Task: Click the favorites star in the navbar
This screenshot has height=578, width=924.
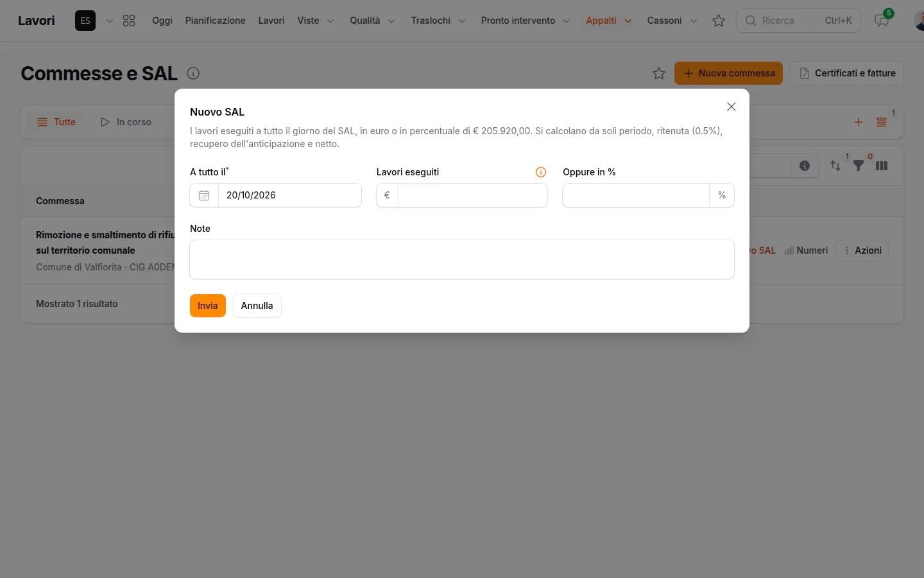Action: click(719, 21)
